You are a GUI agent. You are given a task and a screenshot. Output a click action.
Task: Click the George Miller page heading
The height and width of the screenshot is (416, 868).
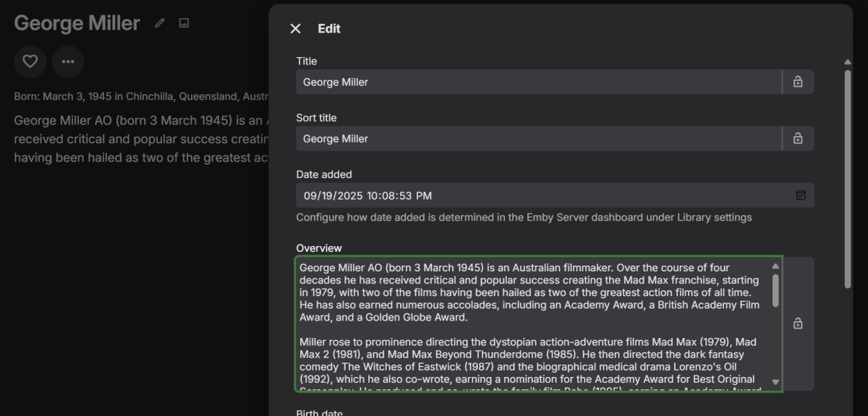pos(77,23)
